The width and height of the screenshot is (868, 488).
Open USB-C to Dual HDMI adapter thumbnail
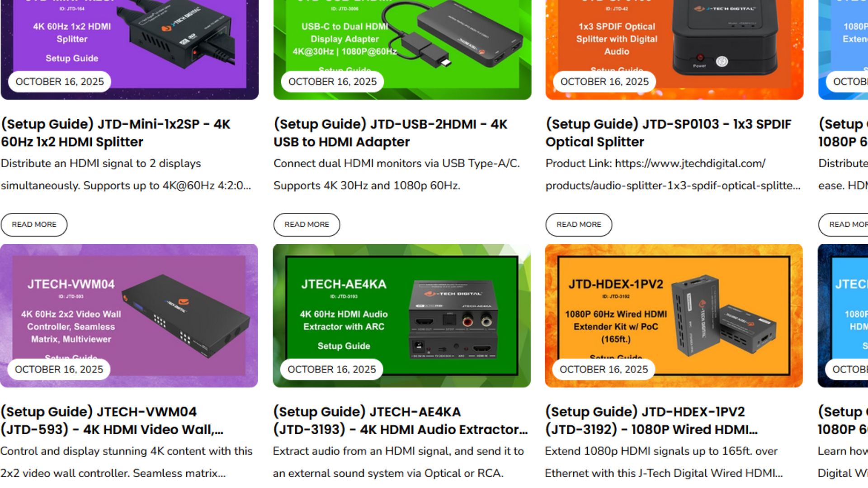point(402,50)
